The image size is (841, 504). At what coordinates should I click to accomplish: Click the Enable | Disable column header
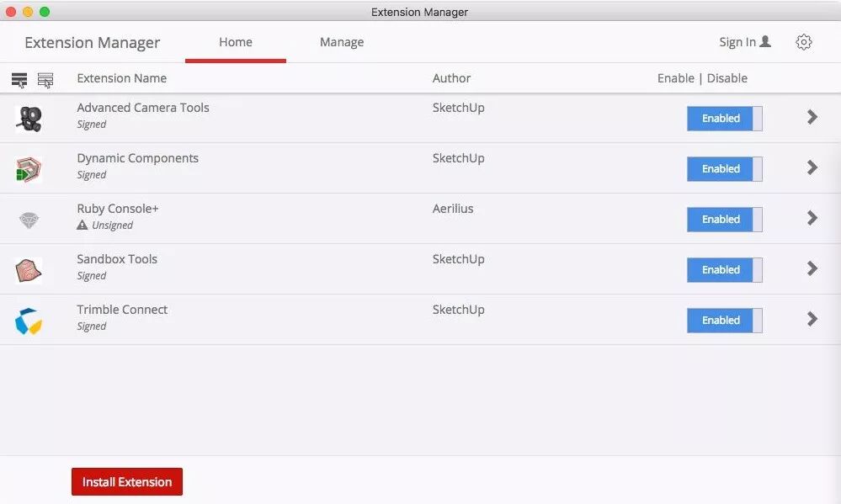702,78
